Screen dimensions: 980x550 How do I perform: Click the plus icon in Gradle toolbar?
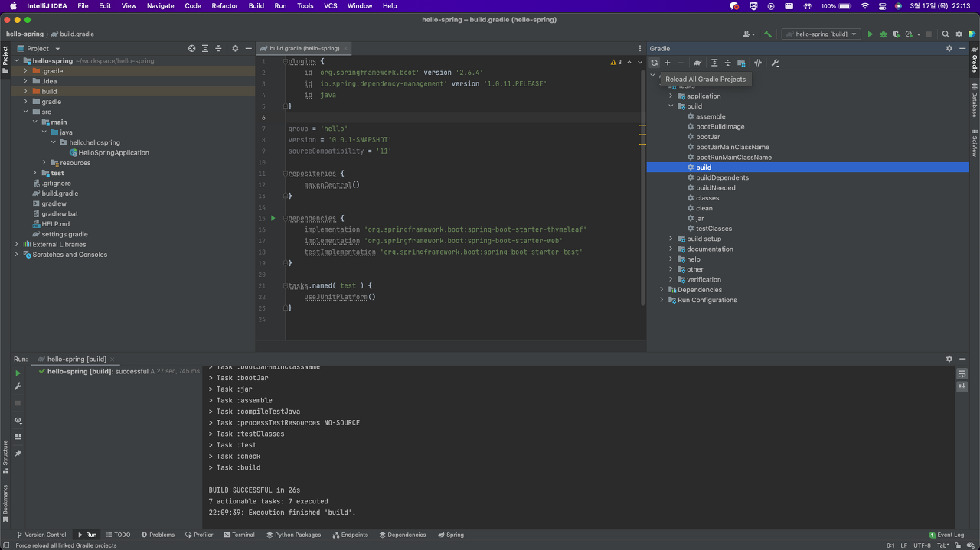coord(668,63)
